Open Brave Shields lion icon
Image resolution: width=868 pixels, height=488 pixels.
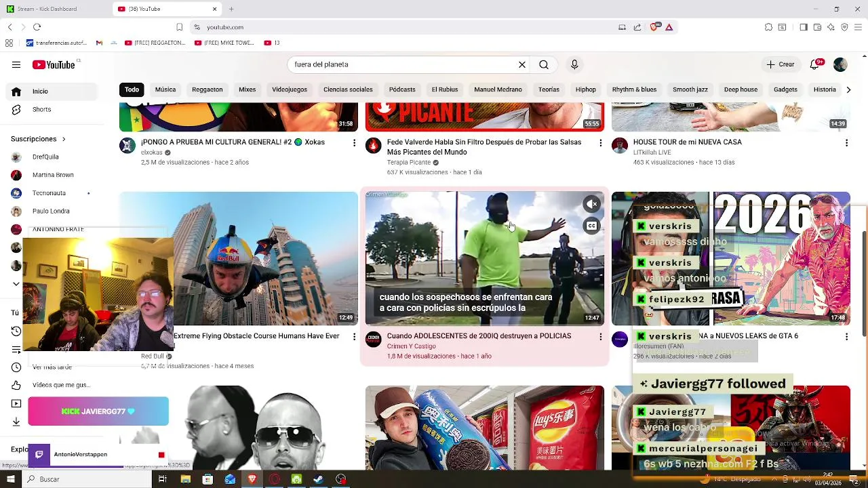click(654, 27)
